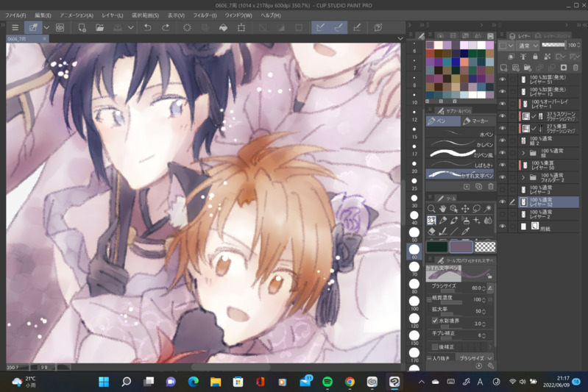Select the Eyedropper tool

coord(465,232)
